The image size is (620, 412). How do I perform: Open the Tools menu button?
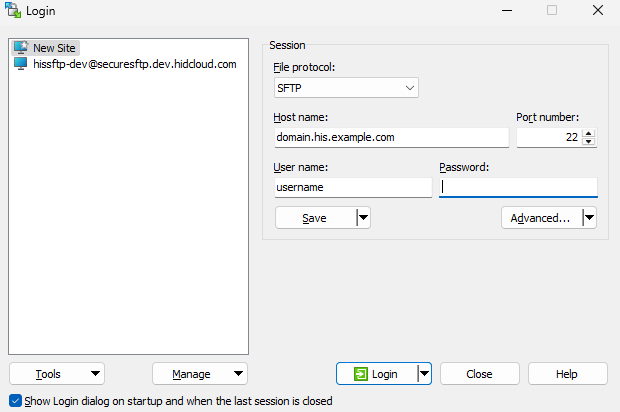pyautogui.click(x=57, y=374)
